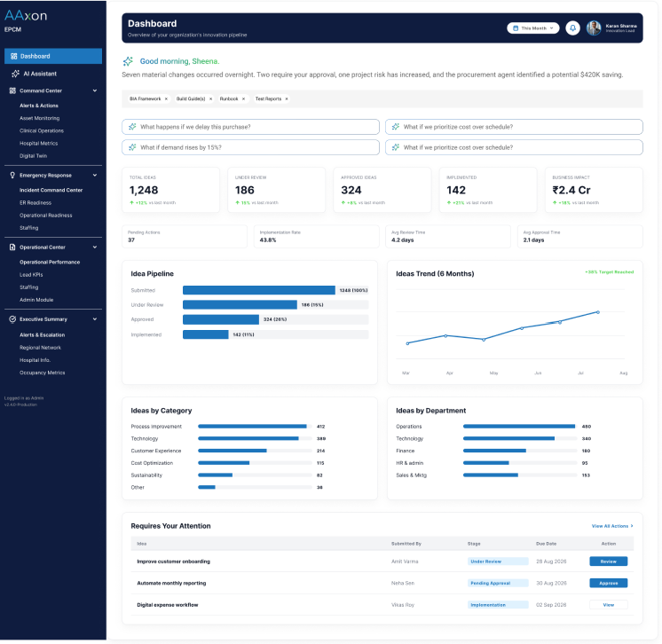Collapse the Emergency Response section
The width and height of the screenshot is (662, 644).
pyautogui.click(x=95, y=175)
